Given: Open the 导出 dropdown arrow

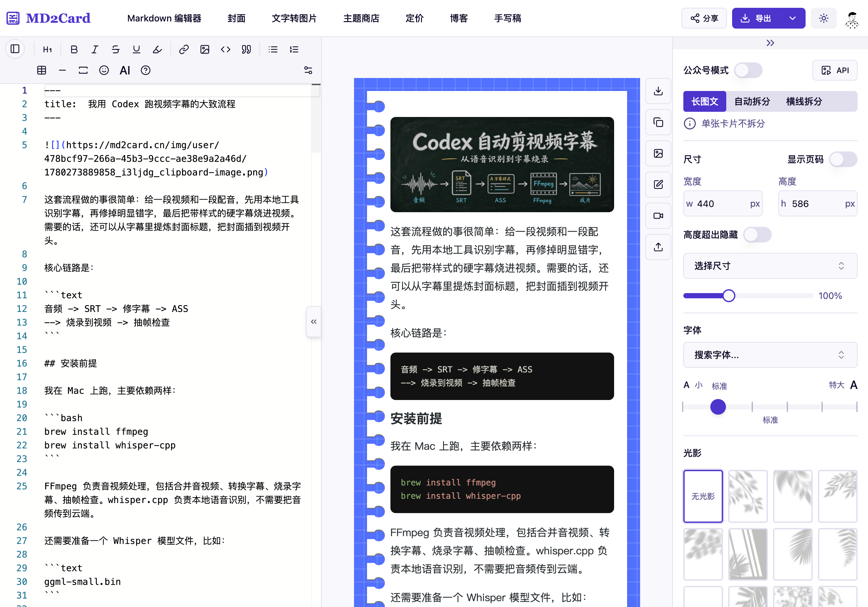Looking at the screenshot, I should (x=793, y=18).
